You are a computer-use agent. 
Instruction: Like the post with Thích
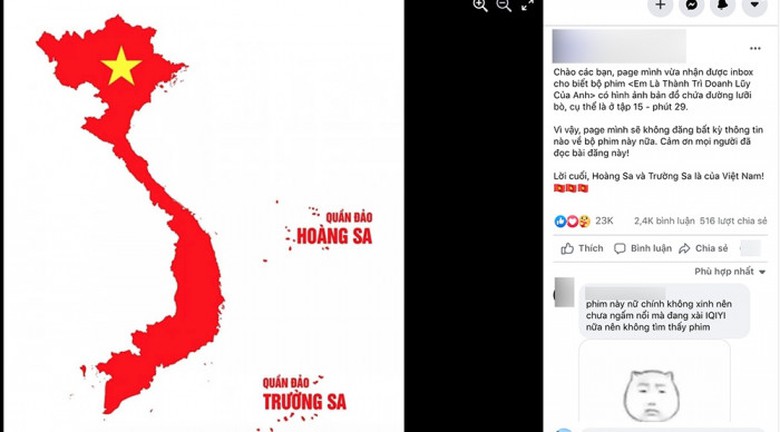click(582, 248)
